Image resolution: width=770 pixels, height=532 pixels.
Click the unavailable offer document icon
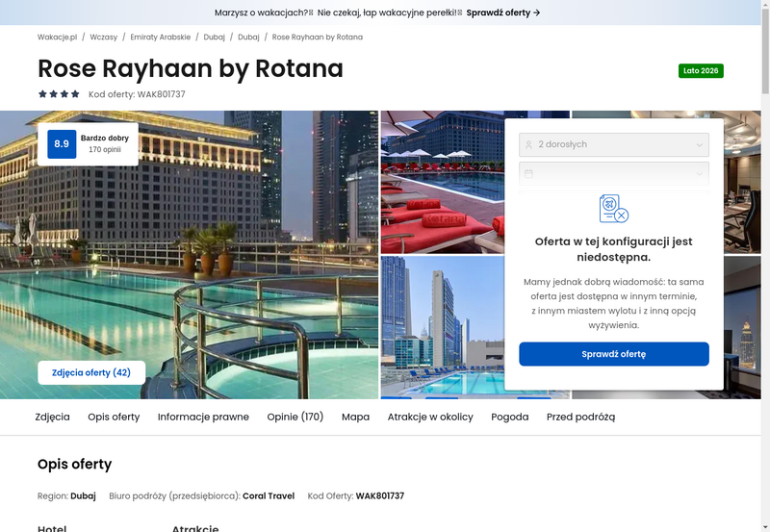pyautogui.click(x=613, y=208)
